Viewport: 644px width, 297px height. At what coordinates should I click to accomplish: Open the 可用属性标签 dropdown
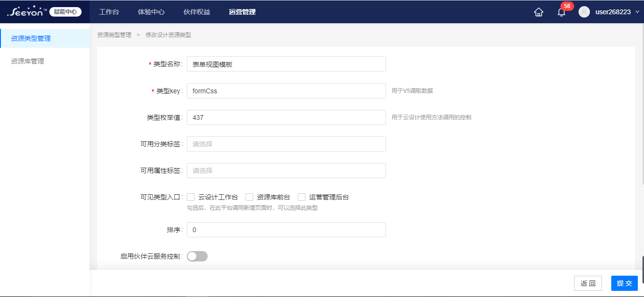pos(286,171)
